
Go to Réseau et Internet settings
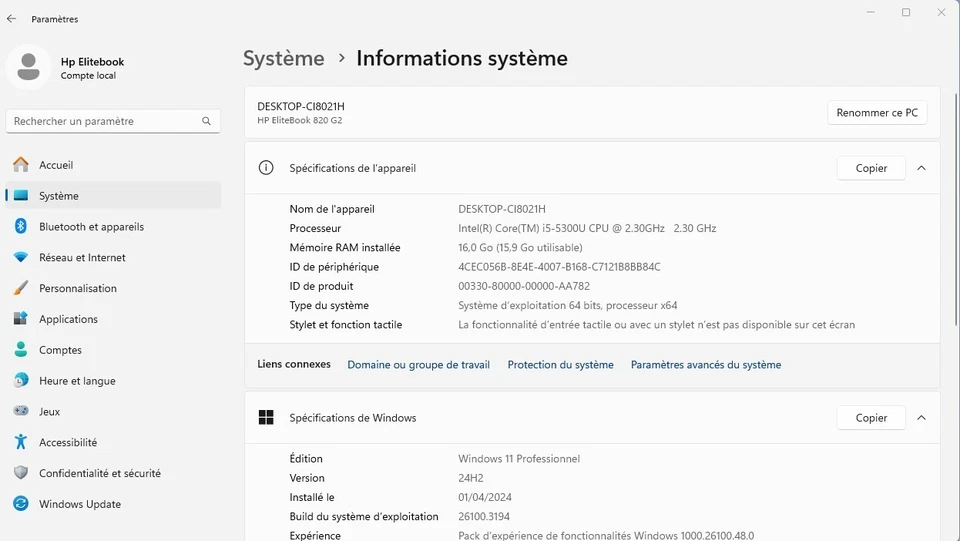113,257
